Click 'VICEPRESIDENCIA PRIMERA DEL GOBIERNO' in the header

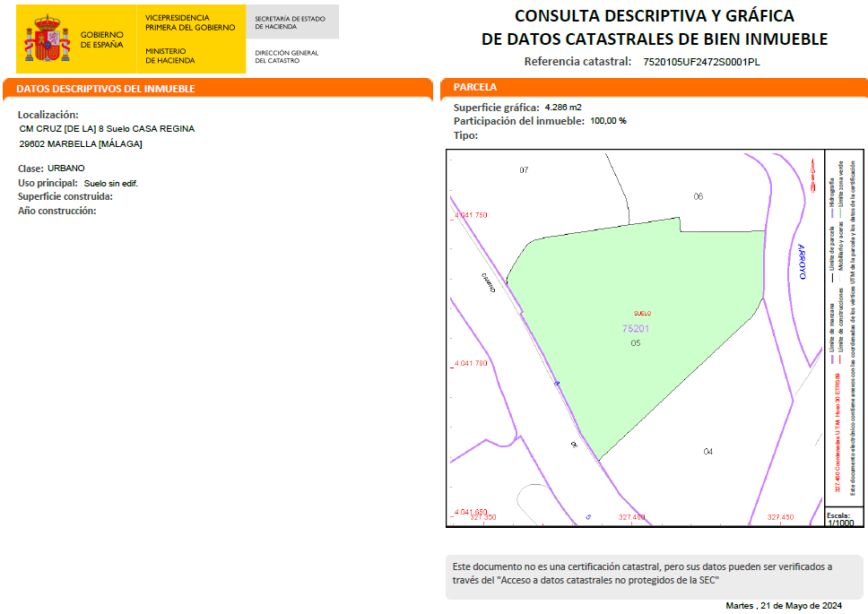tap(190, 22)
